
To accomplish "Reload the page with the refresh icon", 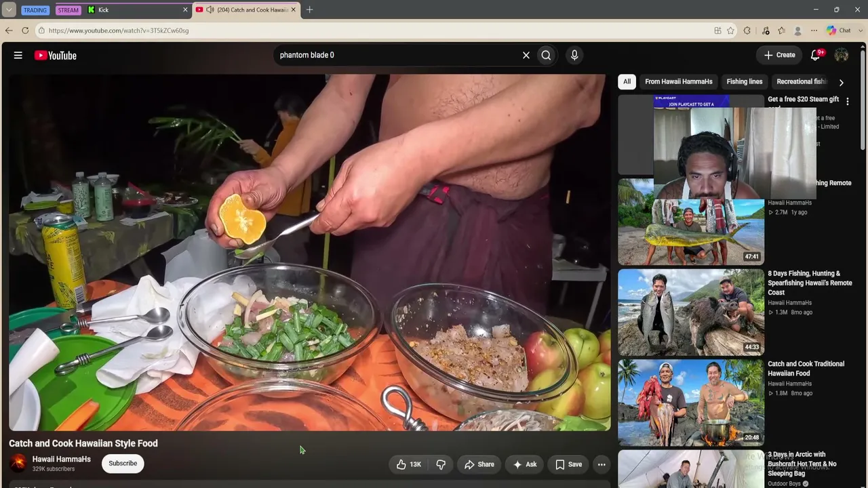I will [25, 30].
